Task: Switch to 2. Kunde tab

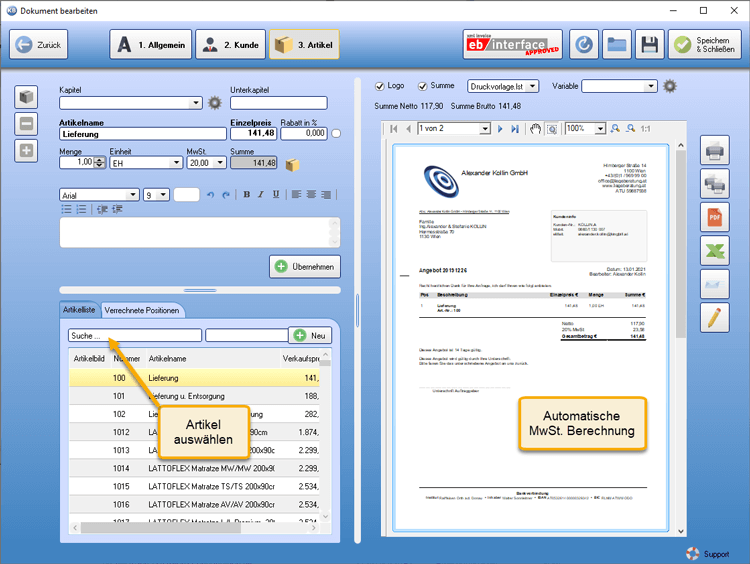Action: [231, 44]
